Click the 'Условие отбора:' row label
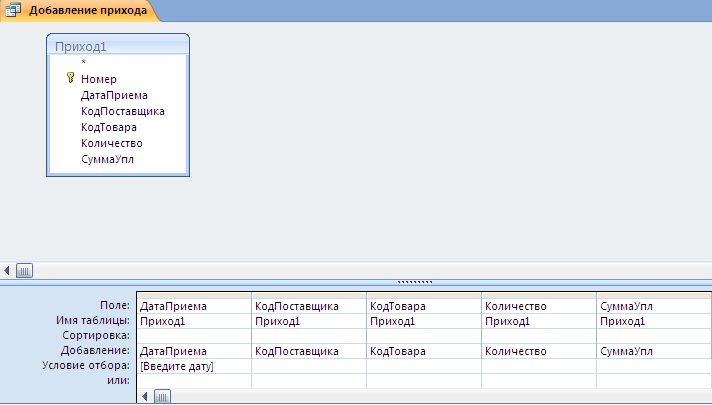The height and width of the screenshot is (405, 712). [86, 365]
